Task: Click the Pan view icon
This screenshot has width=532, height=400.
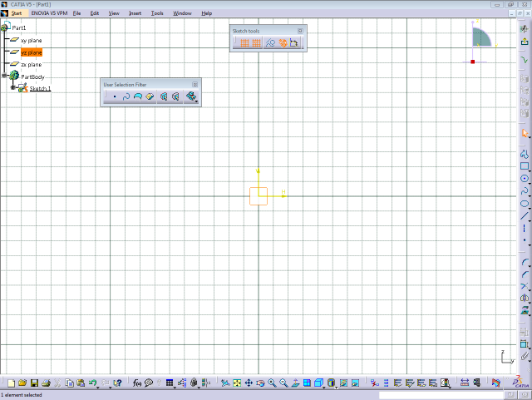Action: click(249, 383)
